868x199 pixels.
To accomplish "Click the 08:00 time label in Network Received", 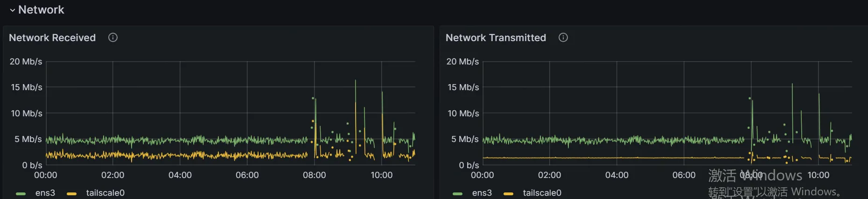I will [x=314, y=175].
